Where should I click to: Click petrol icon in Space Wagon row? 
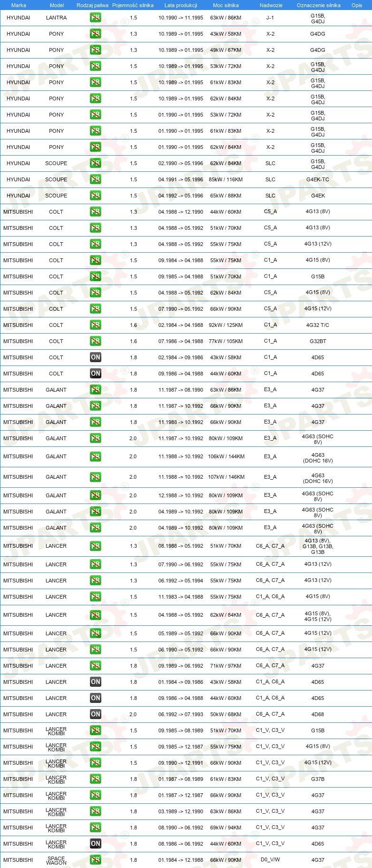point(95,859)
